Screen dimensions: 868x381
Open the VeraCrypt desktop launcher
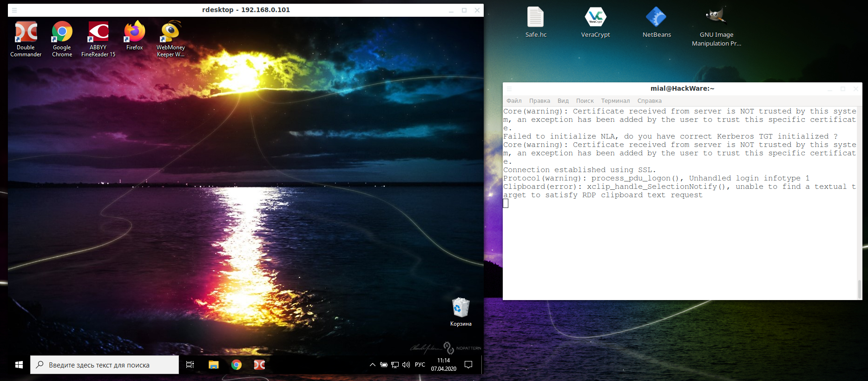[595, 18]
